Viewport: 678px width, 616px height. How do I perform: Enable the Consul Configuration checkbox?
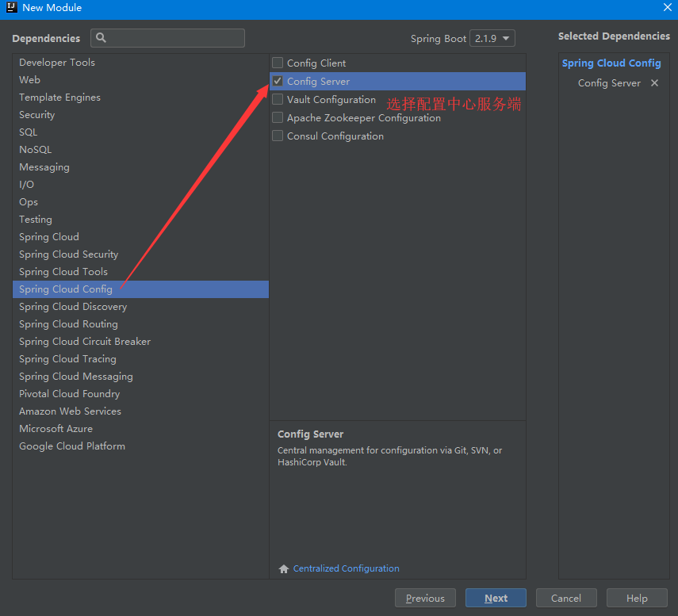278,136
